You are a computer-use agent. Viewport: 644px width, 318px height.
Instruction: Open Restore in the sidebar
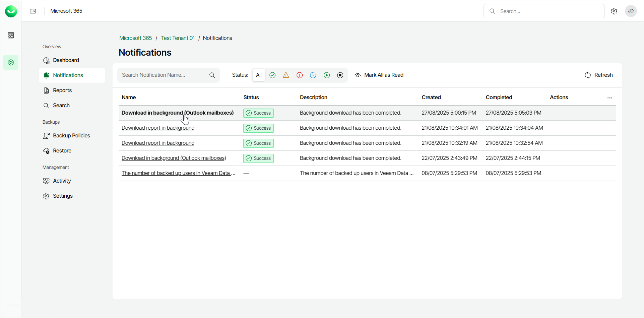[x=72, y=151]
